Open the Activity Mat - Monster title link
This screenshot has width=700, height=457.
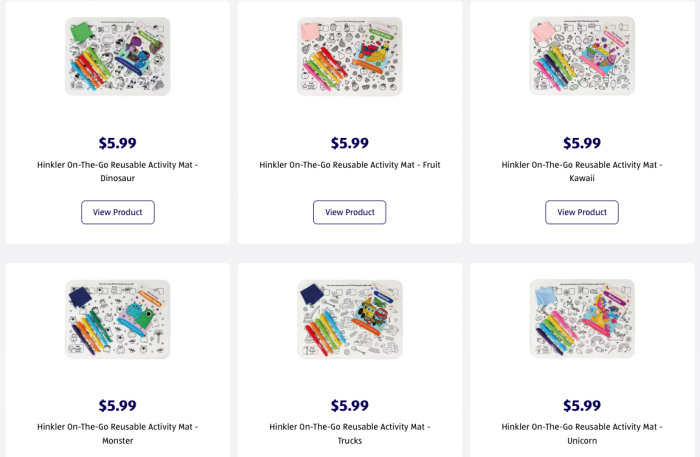pyautogui.click(x=117, y=433)
